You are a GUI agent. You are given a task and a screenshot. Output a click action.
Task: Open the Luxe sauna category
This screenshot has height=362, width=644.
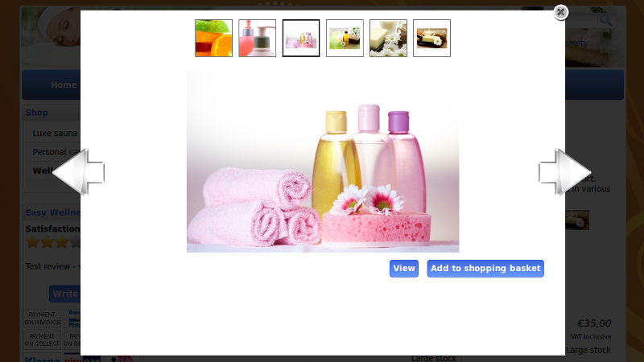tap(56, 133)
